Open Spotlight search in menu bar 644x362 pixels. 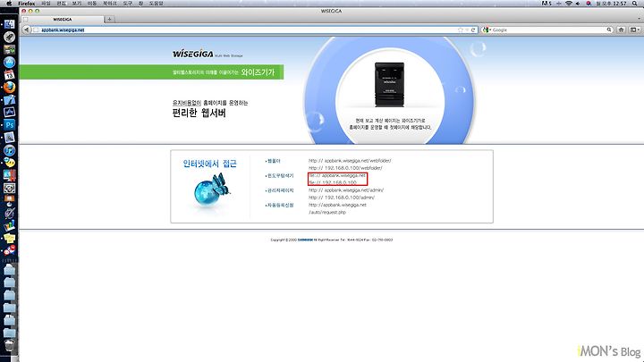636,4
